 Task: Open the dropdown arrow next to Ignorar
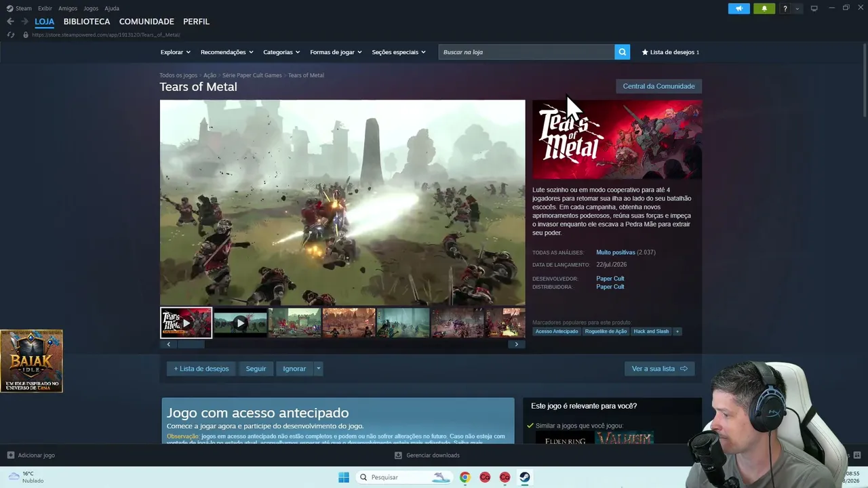tap(318, 369)
